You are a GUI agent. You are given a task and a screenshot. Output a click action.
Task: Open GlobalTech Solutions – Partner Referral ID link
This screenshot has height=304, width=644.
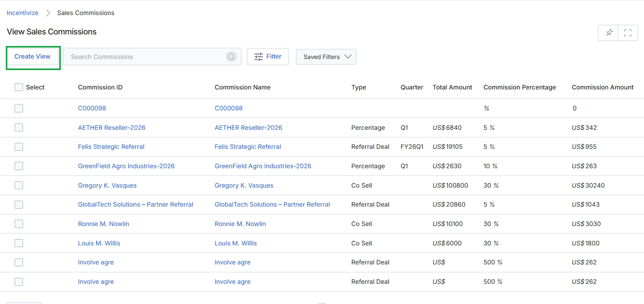point(135,205)
